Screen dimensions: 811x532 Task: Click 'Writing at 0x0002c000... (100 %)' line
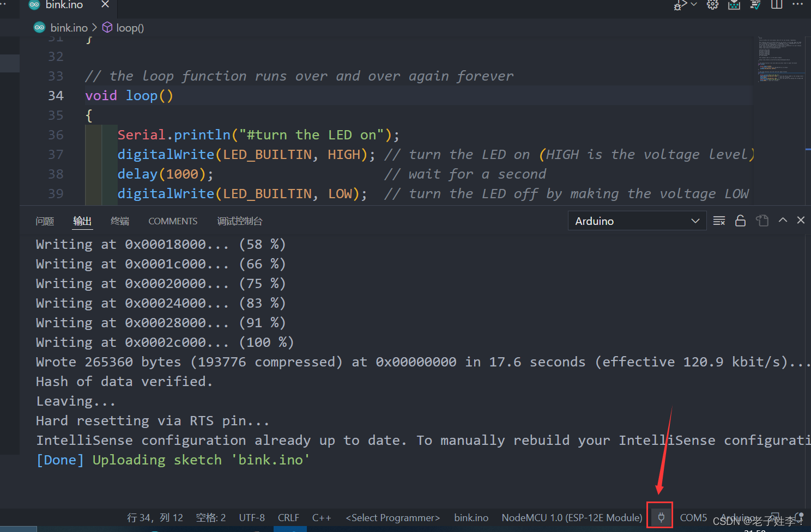[165, 343]
